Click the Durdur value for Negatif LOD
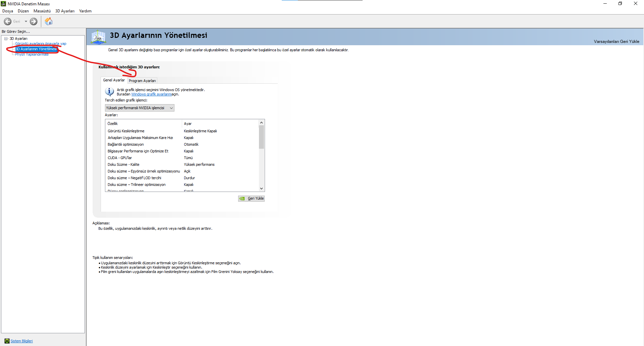The image size is (644, 346). [189, 178]
